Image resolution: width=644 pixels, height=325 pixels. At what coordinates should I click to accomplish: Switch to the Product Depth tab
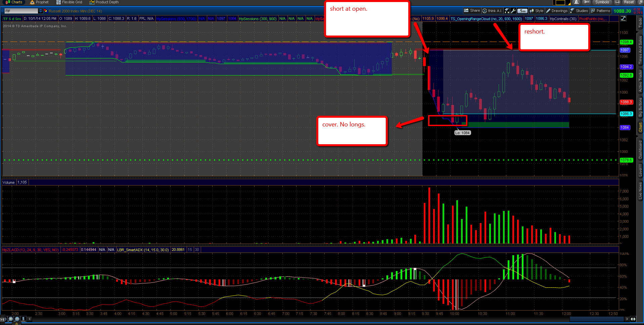pos(104,2)
